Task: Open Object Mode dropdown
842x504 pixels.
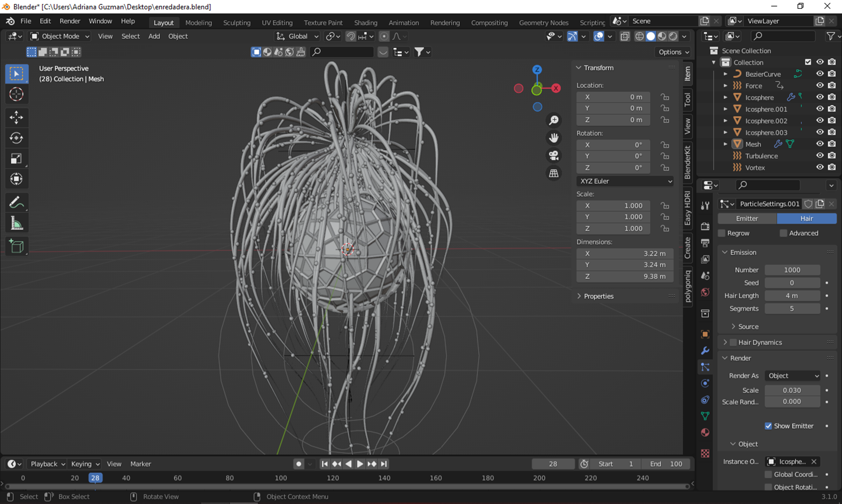Action: (x=59, y=36)
